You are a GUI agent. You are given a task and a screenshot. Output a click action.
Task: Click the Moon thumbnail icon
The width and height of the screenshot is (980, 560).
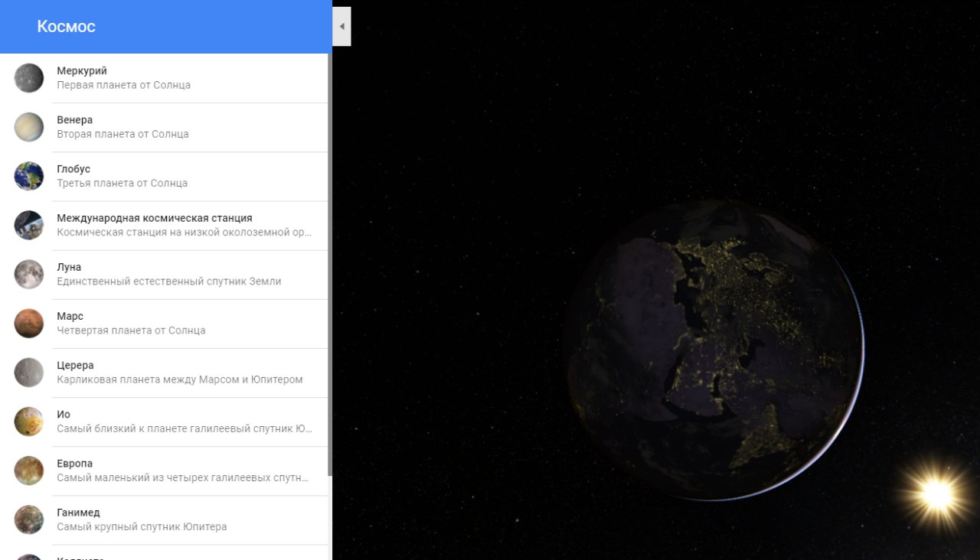(x=29, y=274)
